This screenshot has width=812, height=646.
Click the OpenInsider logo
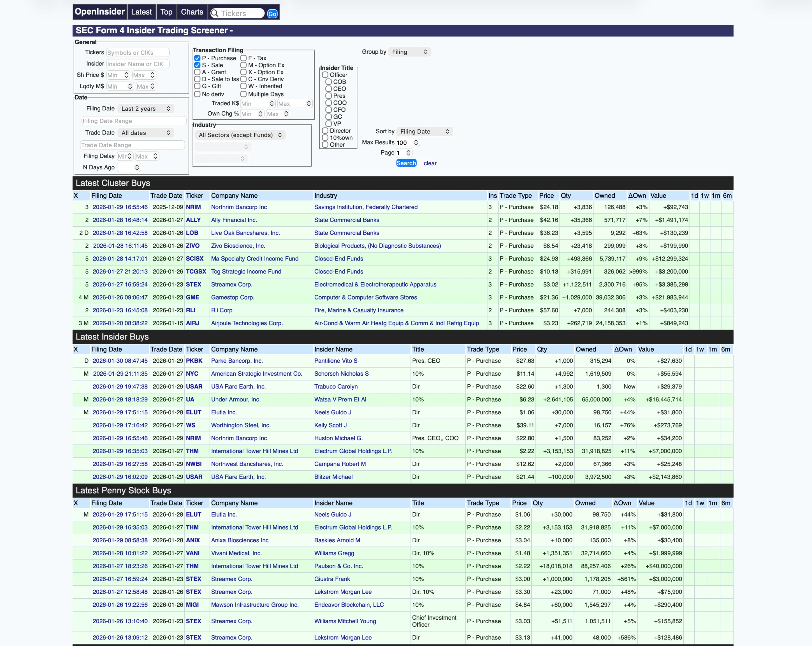click(100, 12)
